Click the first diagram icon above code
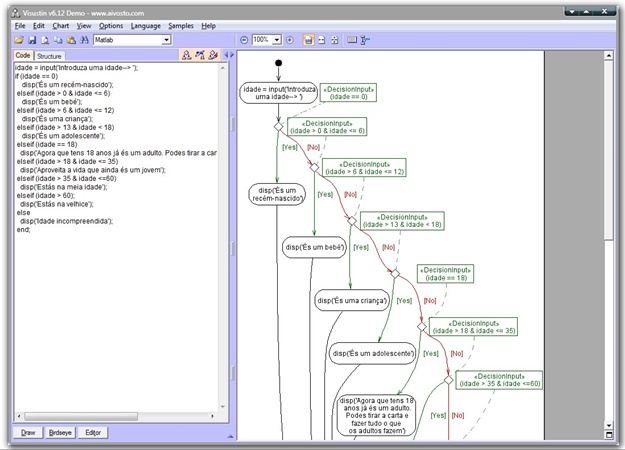The image size is (625, 450). [x=187, y=55]
